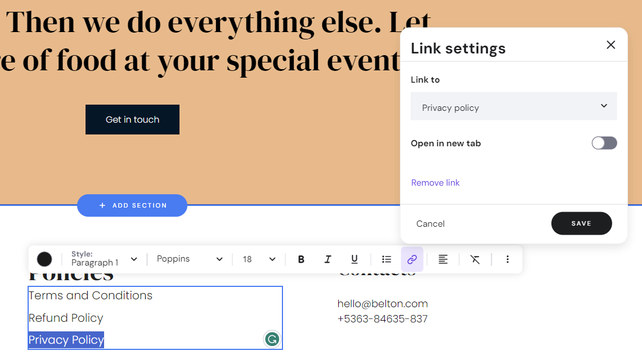The width and height of the screenshot is (642, 364).
Task: Save the link settings
Action: [581, 223]
